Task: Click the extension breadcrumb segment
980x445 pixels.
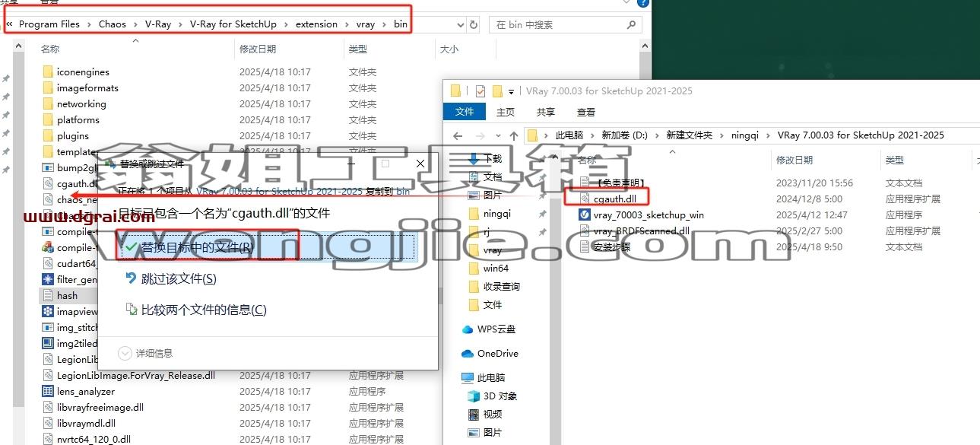Action: 316,24
